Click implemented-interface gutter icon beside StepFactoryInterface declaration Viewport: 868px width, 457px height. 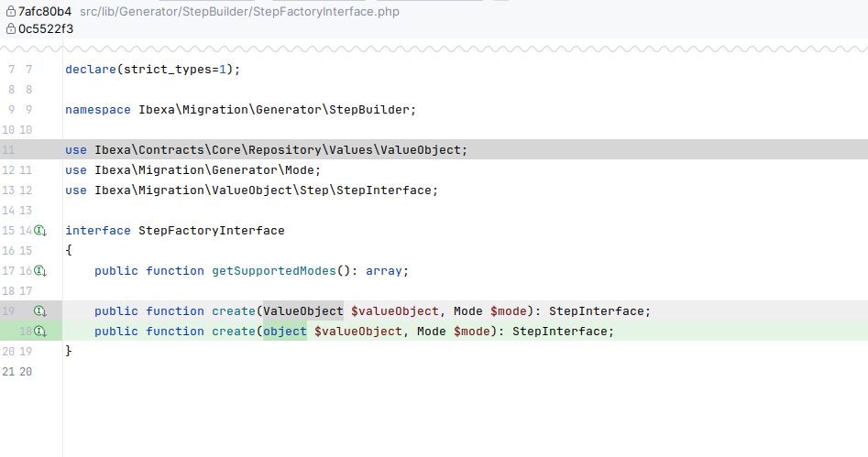pyautogui.click(x=40, y=231)
